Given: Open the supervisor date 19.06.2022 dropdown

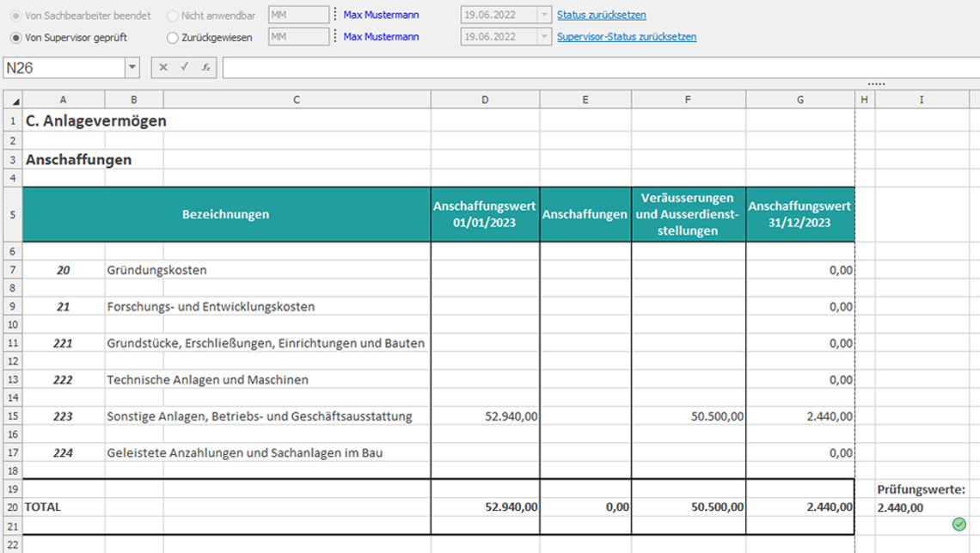Looking at the screenshot, I should pyautogui.click(x=542, y=37).
